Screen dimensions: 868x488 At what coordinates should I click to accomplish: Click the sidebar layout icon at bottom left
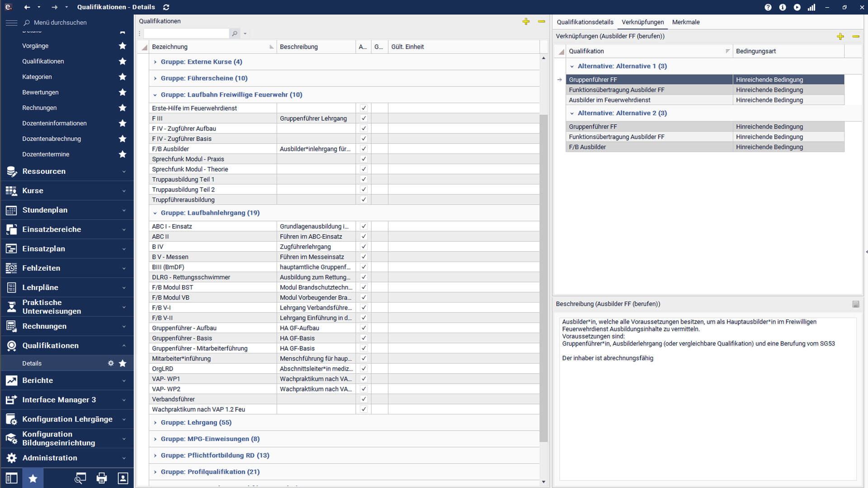12,478
